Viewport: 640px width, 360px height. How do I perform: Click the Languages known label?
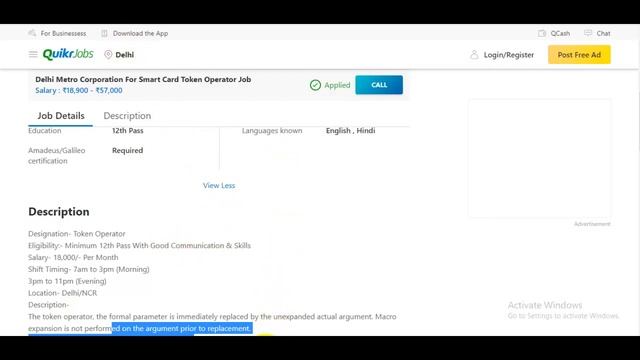272,131
